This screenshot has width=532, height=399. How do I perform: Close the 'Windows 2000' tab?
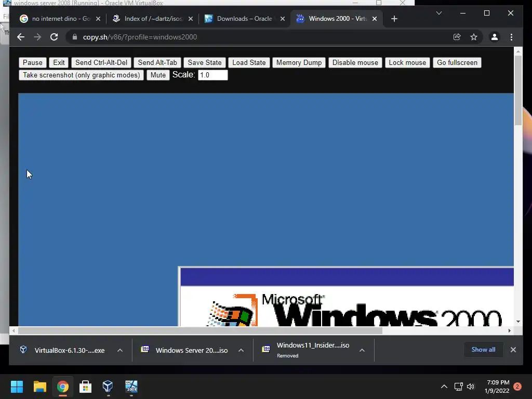[x=375, y=19]
